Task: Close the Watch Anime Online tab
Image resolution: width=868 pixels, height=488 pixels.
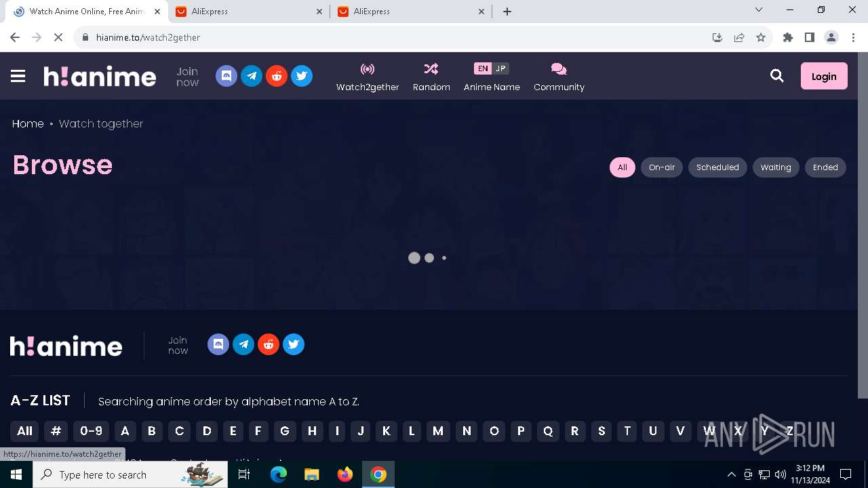Action: pos(157,12)
